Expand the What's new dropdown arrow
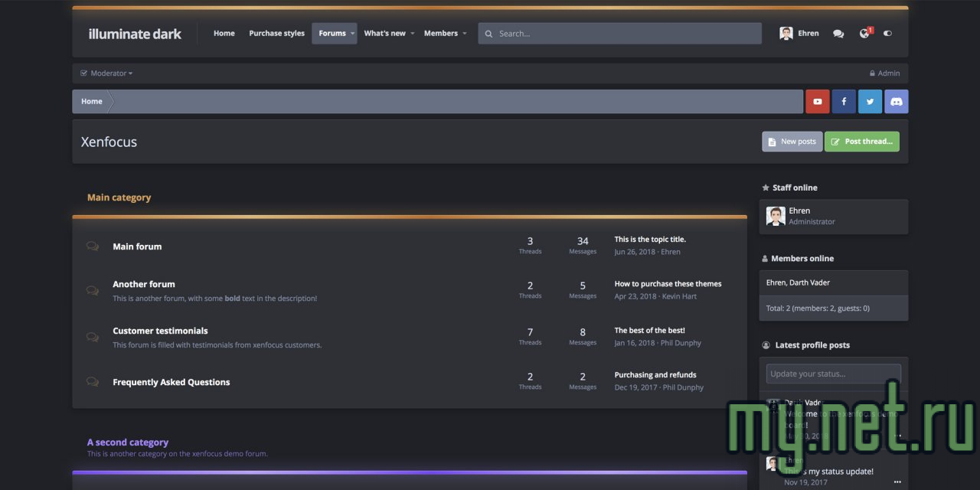The height and width of the screenshot is (490, 980). [x=413, y=34]
